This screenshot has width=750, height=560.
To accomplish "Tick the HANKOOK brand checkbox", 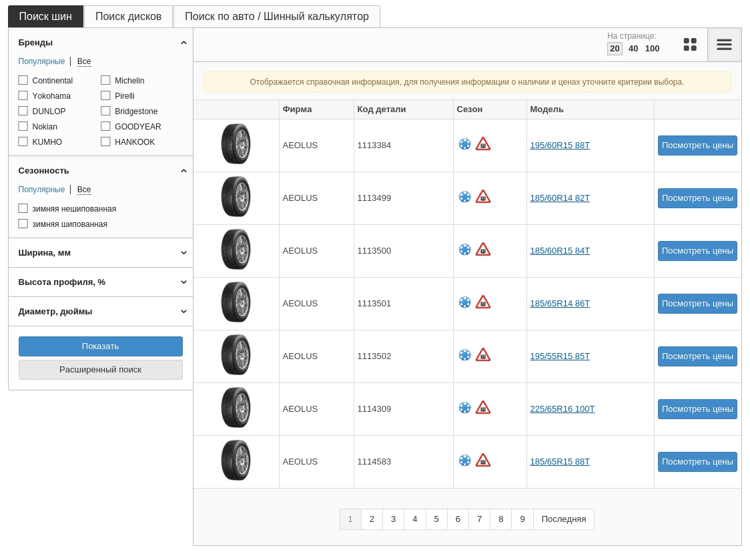I will (x=105, y=142).
